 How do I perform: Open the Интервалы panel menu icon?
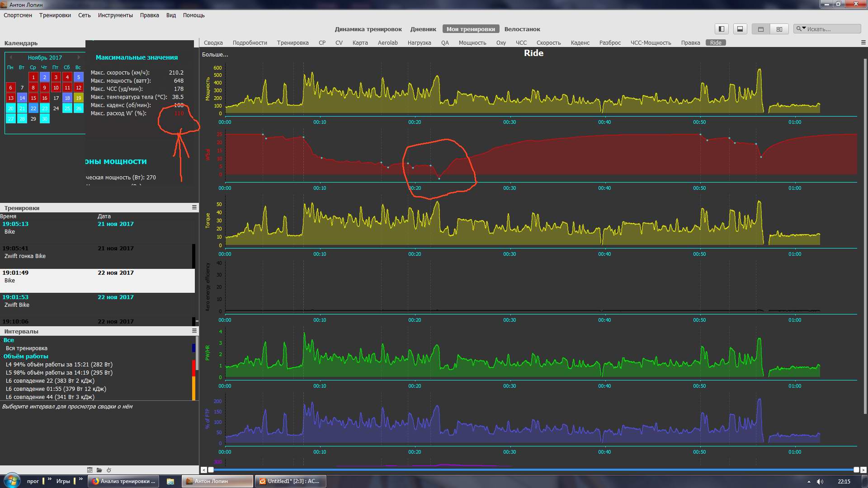point(194,331)
